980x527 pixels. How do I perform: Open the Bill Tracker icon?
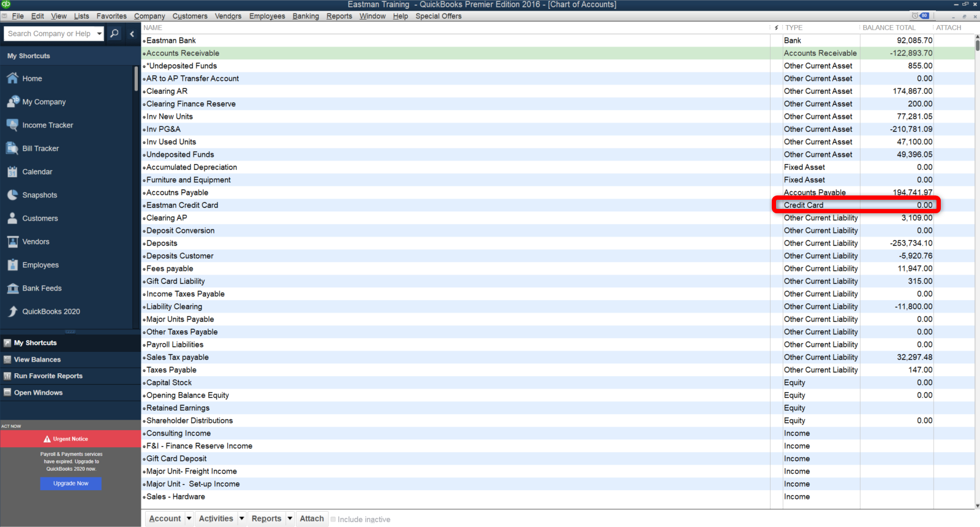point(12,148)
